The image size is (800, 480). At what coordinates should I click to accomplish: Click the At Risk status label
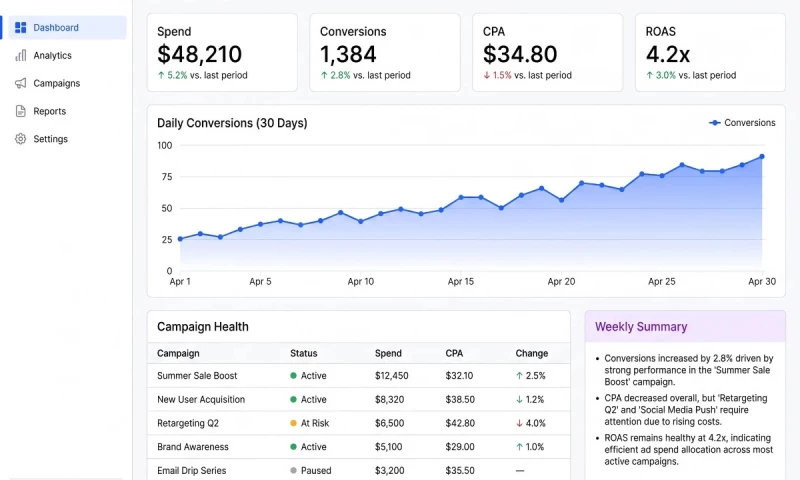click(x=315, y=423)
